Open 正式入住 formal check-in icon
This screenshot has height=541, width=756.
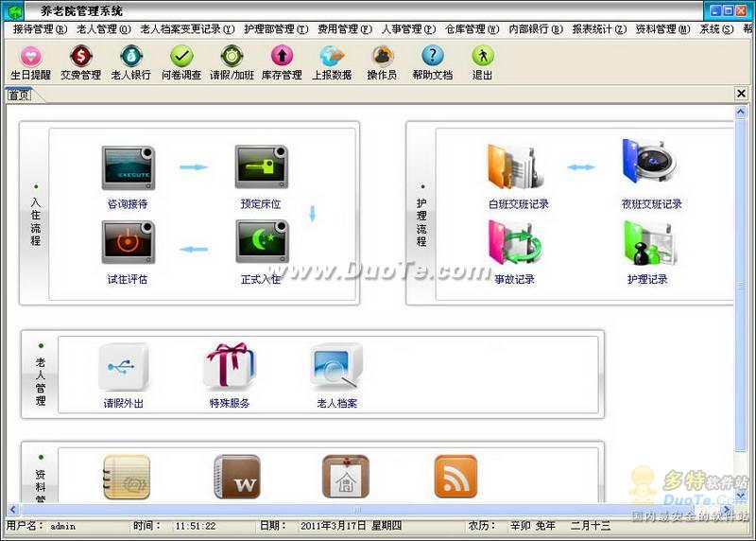coord(261,246)
